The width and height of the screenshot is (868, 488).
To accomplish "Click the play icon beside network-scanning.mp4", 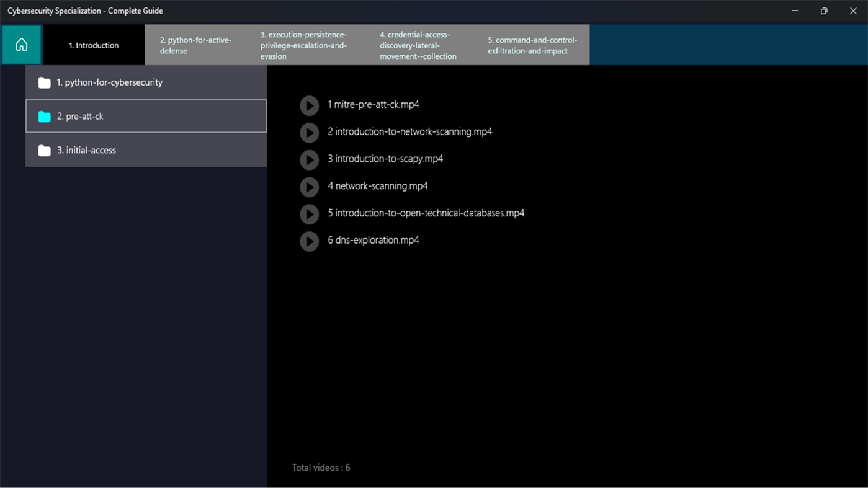I will coord(309,187).
